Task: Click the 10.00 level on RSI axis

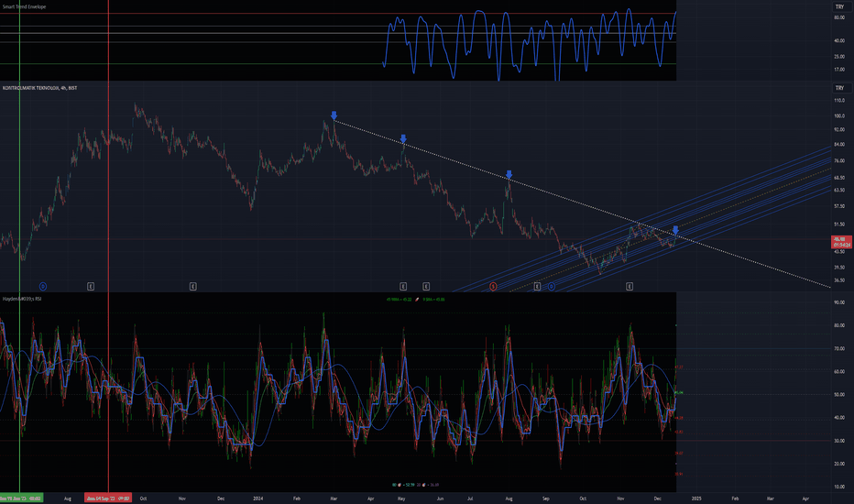Action: (839, 488)
